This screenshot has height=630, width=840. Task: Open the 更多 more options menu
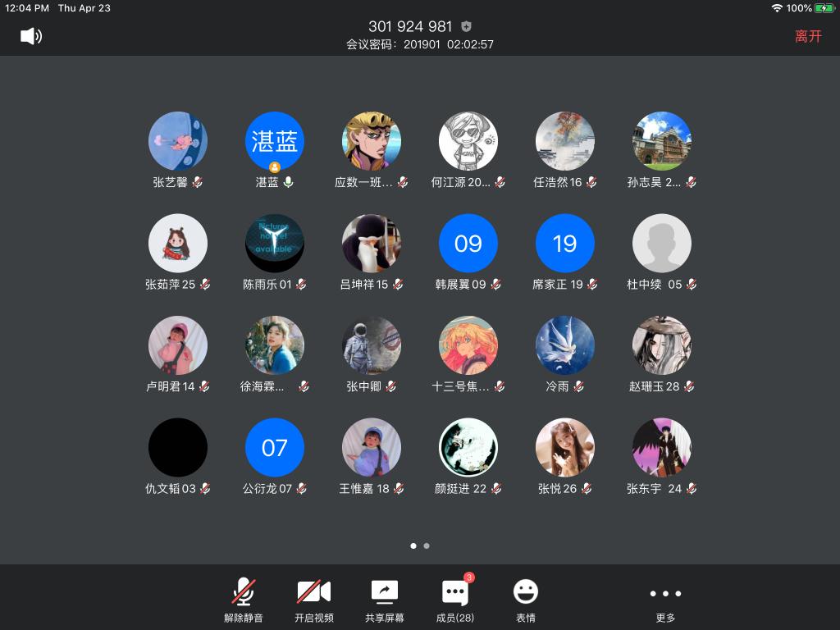665,600
